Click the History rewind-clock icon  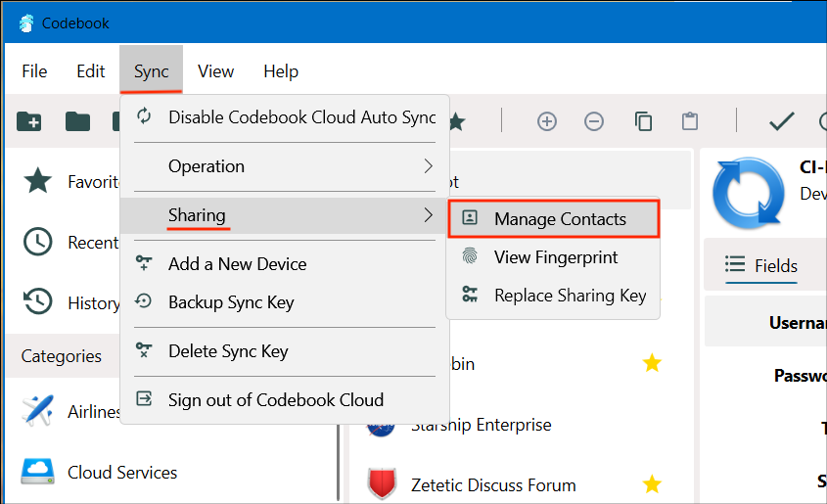point(37,302)
